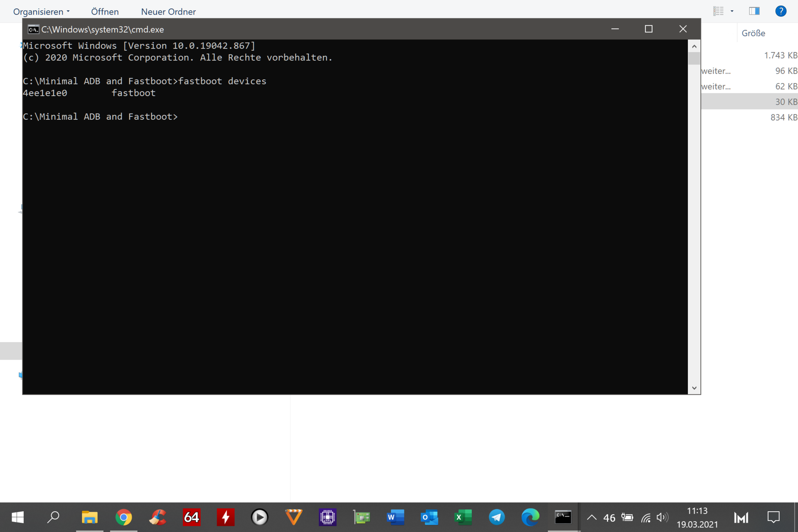Launch Microsoft Edge from taskbar
The image size is (798, 532).
point(531,517)
